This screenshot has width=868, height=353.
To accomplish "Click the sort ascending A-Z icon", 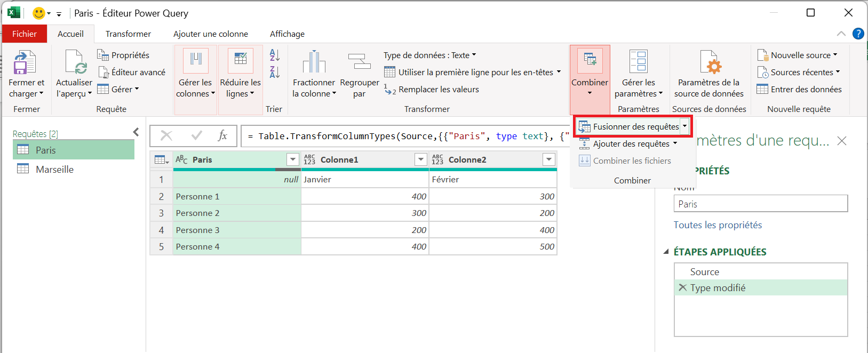I will click(275, 55).
